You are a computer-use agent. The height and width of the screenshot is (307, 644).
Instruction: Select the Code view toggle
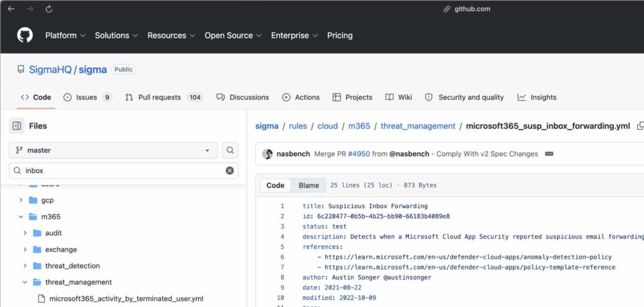point(275,186)
